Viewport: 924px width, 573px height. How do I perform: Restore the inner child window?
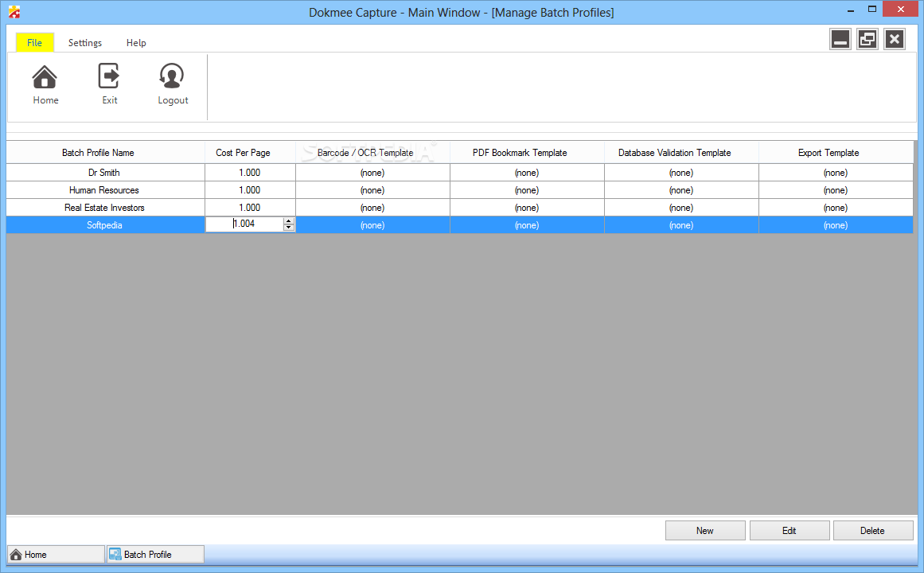click(867, 40)
